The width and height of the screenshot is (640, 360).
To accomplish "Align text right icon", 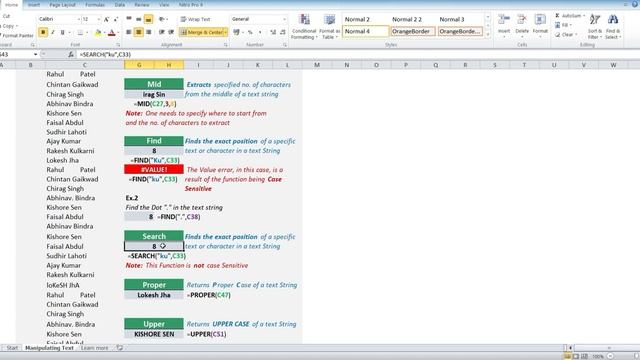I will (149, 32).
